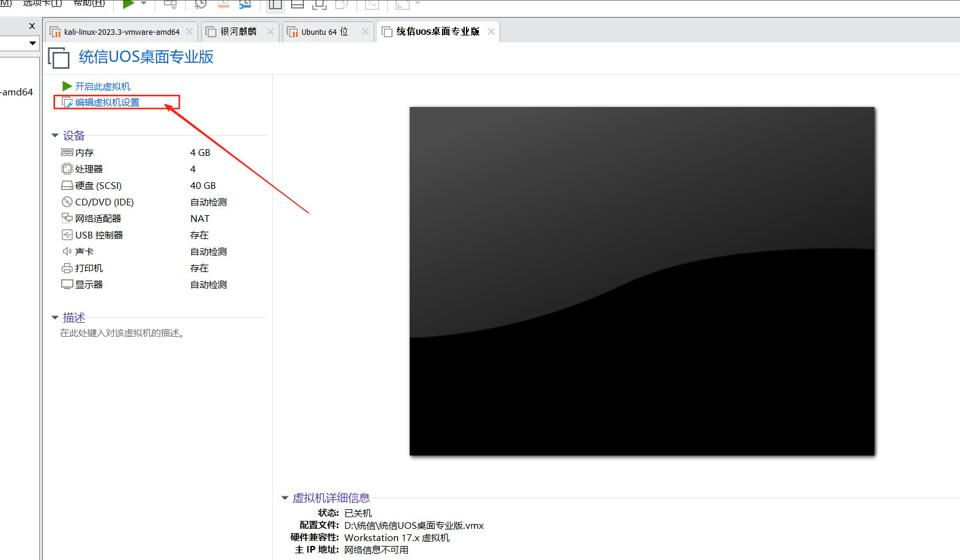Select the USB 控制器 device label
The height and width of the screenshot is (560, 960).
point(99,235)
